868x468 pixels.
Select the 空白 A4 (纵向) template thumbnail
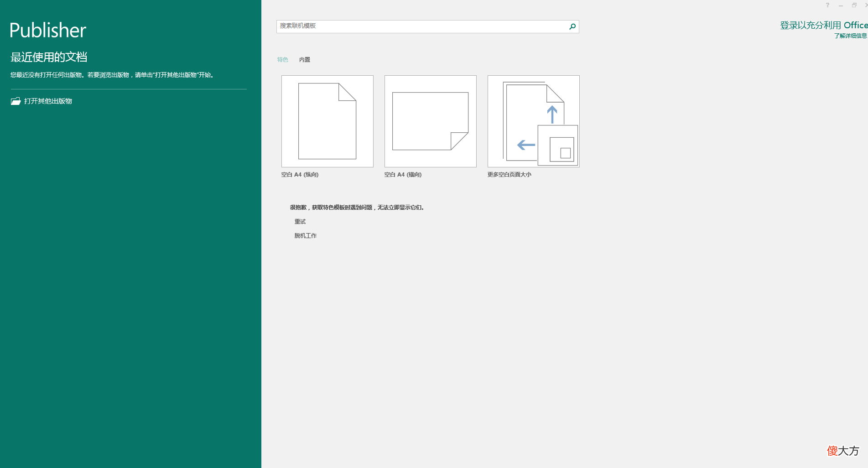click(x=327, y=121)
